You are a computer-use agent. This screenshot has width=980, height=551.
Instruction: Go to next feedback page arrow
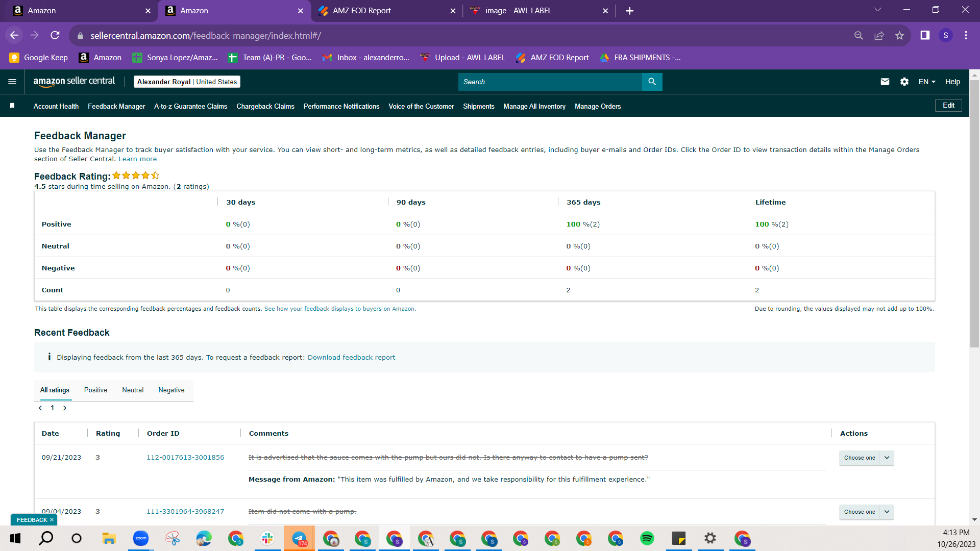point(65,408)
